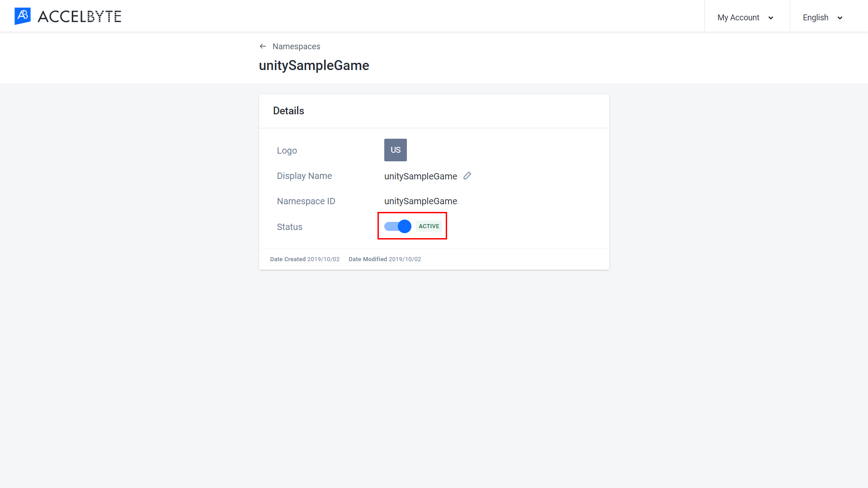Click the Namespace ID field label
This screenshot has height=488, width=868.
(306, 202)
